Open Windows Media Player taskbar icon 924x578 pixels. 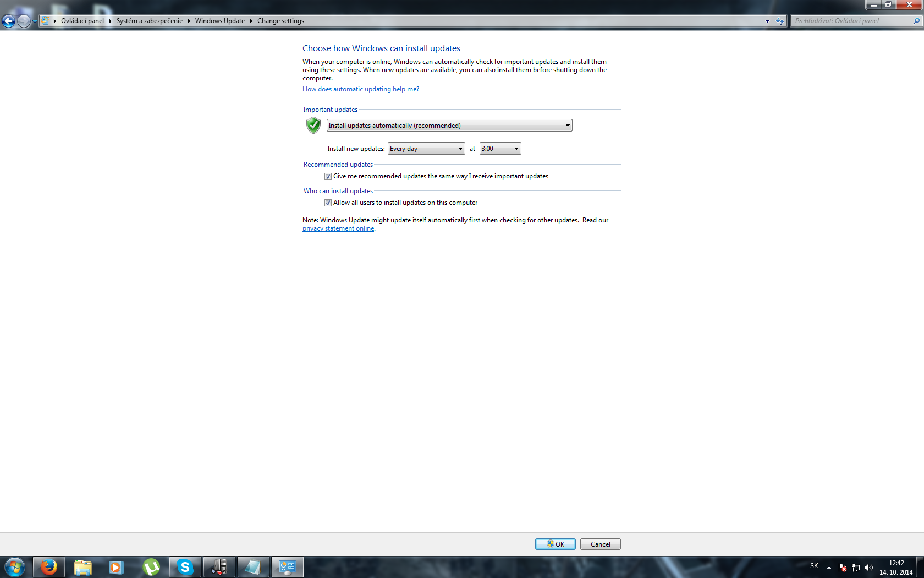pos(116,567)
